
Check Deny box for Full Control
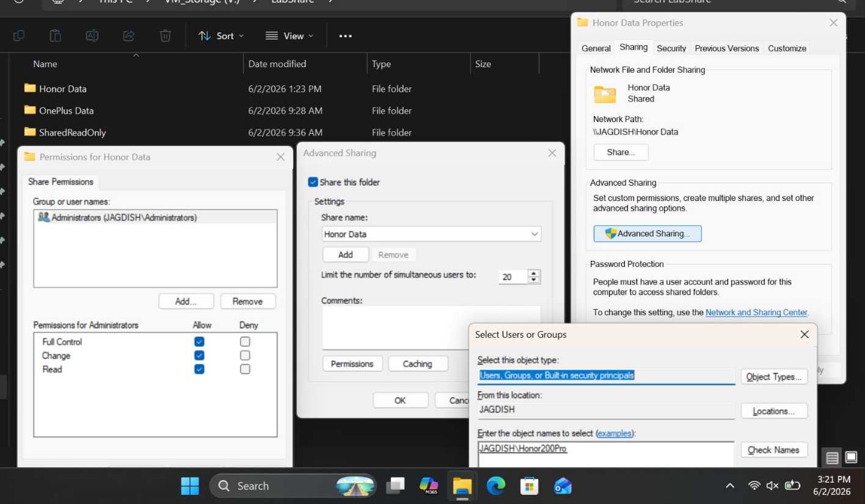(245, 341)
